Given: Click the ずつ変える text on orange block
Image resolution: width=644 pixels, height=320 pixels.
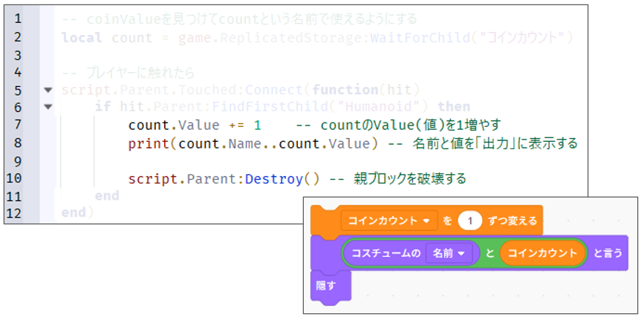Looking at the screenshot, I should 513,221.
